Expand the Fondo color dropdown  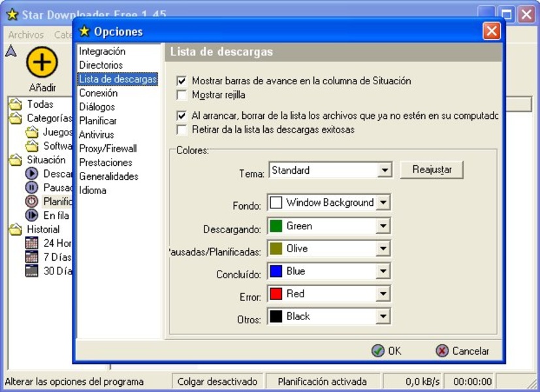383,203
